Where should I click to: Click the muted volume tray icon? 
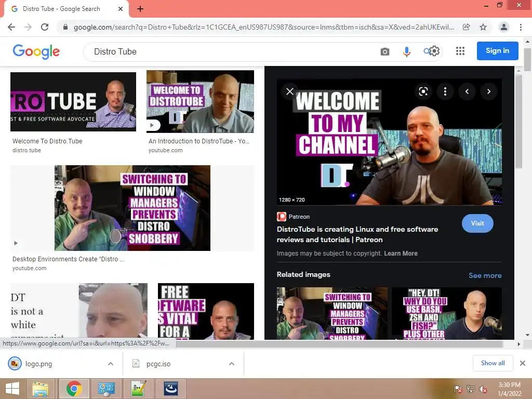(483, 389)
